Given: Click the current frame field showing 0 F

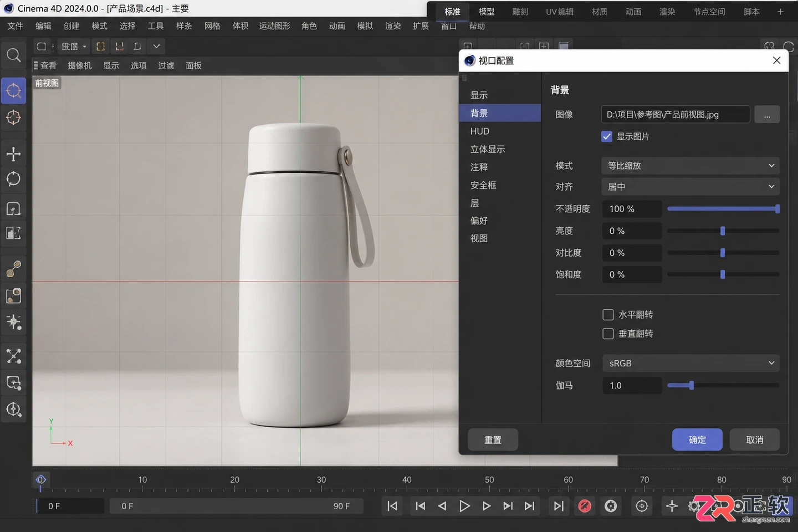Looking at the screenshot, I should 70,506.
